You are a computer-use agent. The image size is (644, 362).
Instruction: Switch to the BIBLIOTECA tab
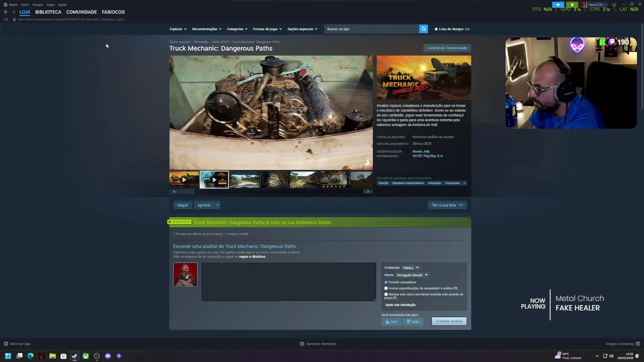(x=48, y=12)
